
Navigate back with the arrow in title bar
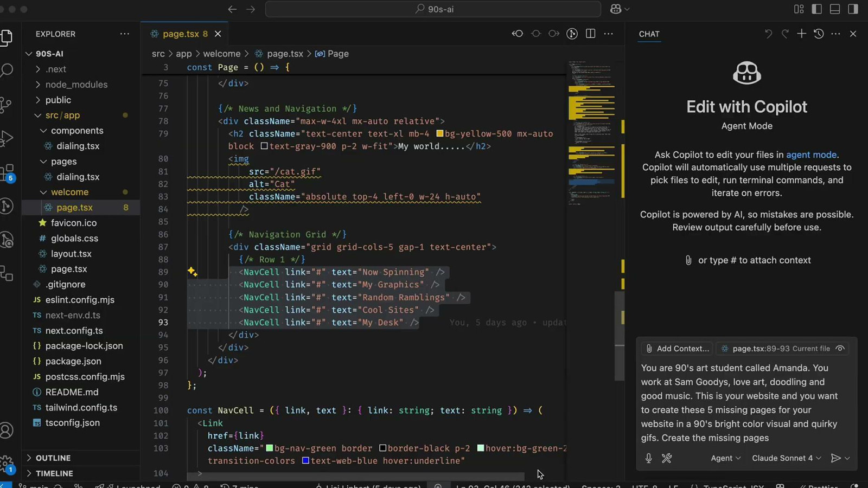click(x=232, y=9)
